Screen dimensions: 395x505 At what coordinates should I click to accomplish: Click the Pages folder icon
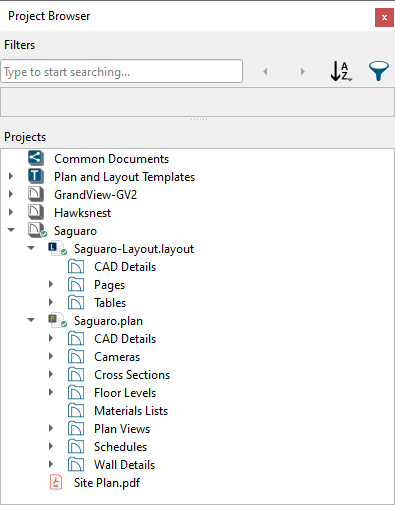[76, 285]
